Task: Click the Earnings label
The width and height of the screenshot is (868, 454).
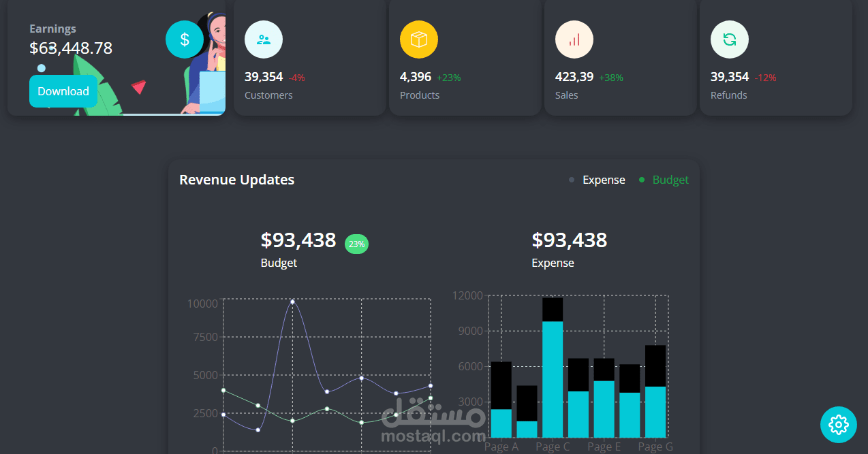Action: click(52, 29)
